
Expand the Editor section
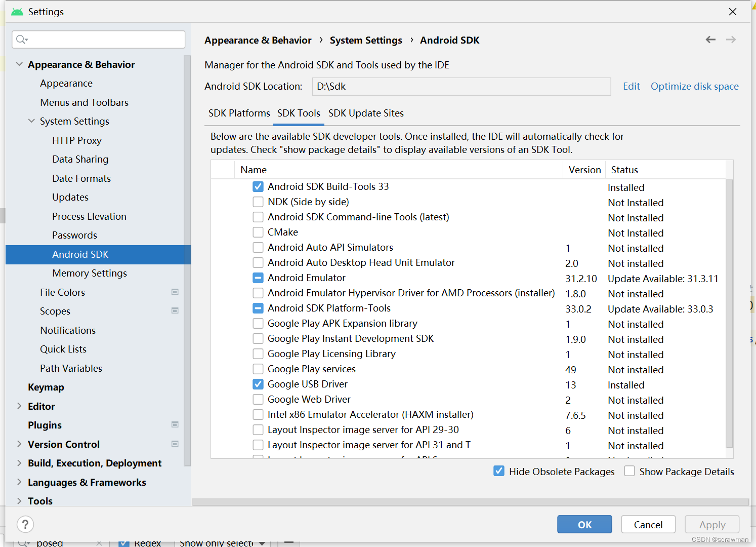pos(19,406)
